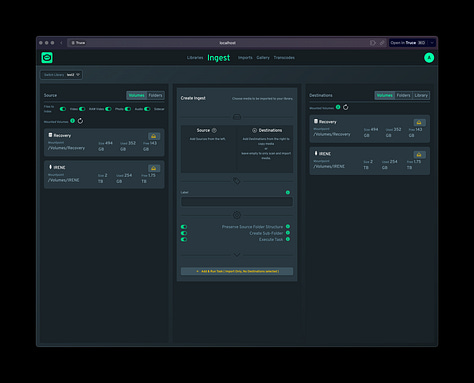The height and width of the screenshot is (383, 474).
Task: Select /Volumes/Recovery path in Source panel
Action: pos(66,148)
